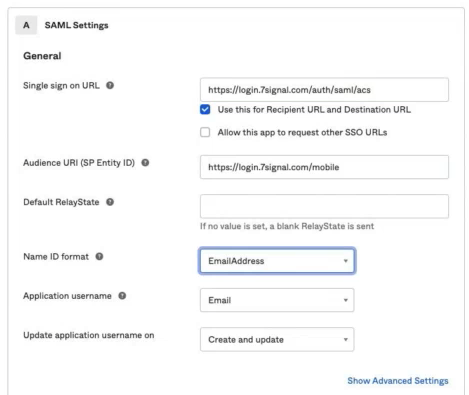Open help icon beside Audience URI

click(x=145, y=163)
